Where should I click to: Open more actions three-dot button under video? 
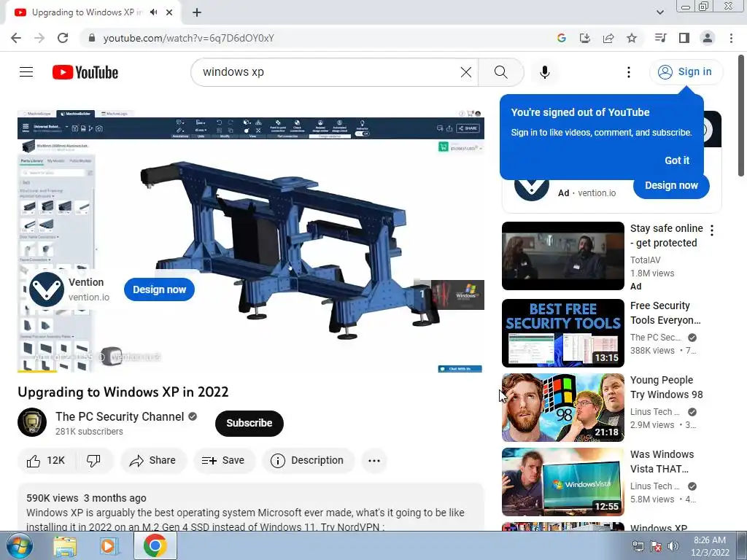click(x=374, y=461)
